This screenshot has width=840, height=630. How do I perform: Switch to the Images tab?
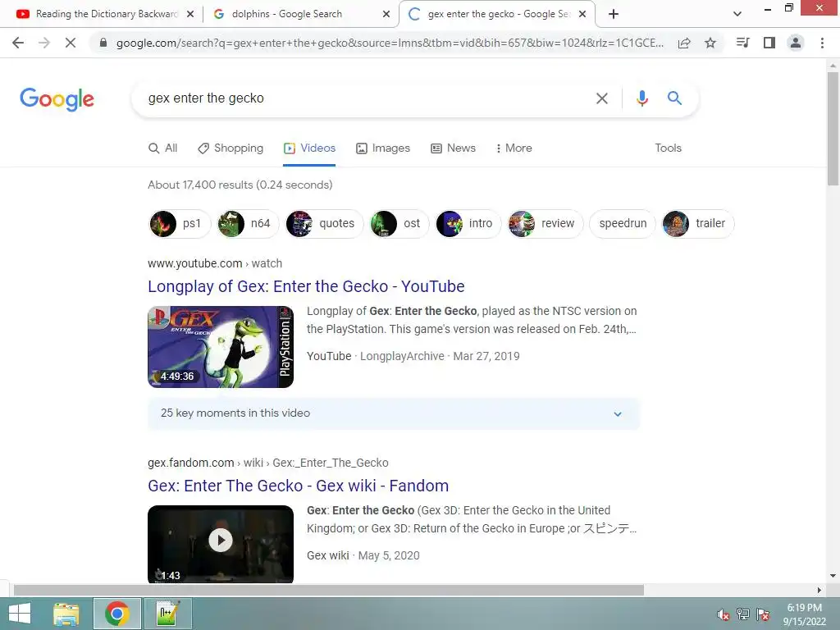coord(383,148)
